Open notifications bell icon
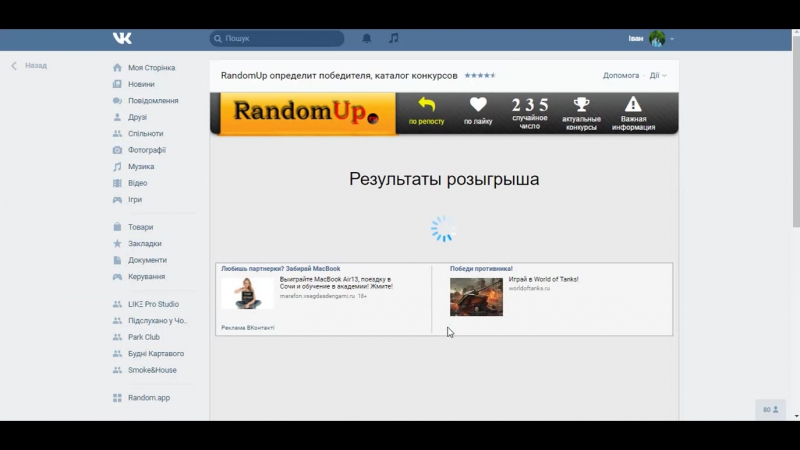This screenshot has height=450, width=800. (366, 38)
